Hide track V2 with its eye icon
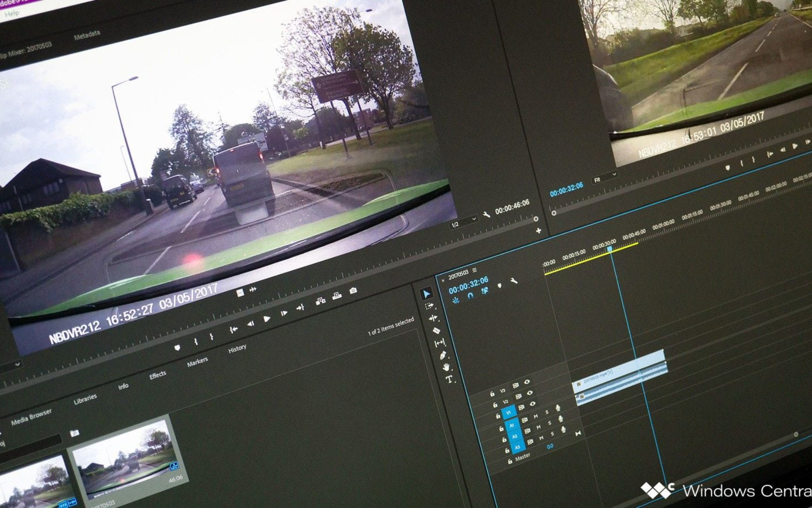 pyautogui.click(x=530, y=392)
